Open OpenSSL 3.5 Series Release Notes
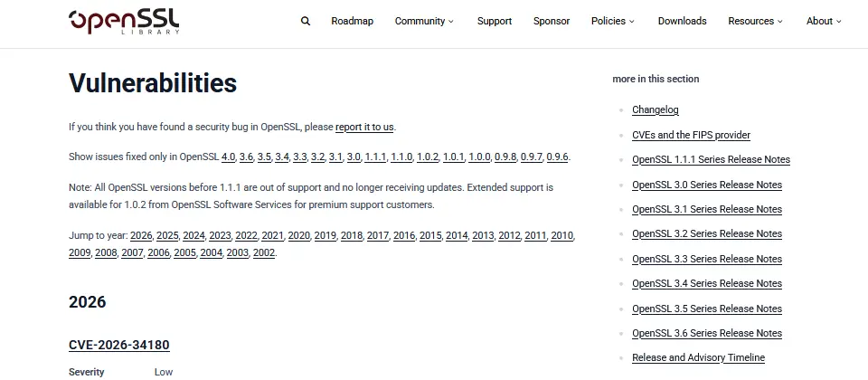 tap(707, 309)
